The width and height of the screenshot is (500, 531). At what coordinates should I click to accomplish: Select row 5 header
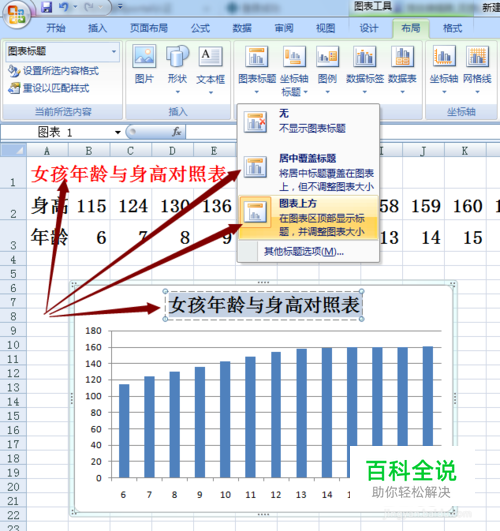pyautogui.click(x=13, y=274)
